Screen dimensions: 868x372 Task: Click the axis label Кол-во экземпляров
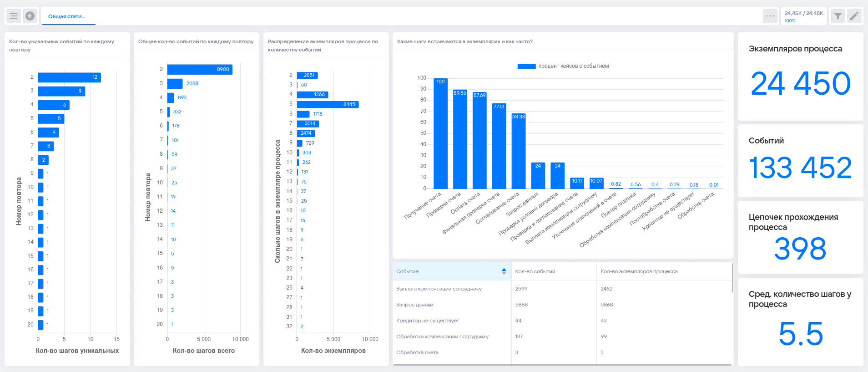[x=333, y=351]
